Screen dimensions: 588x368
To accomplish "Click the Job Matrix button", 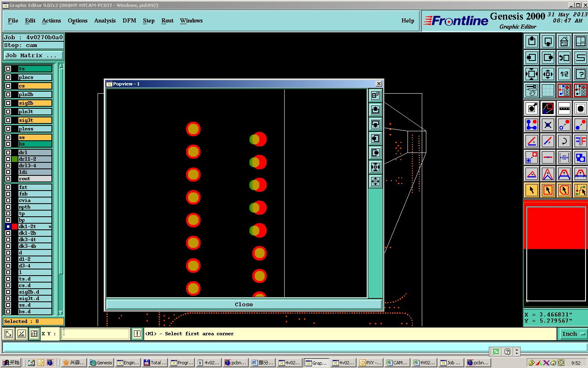I will [x=34, y=55].
